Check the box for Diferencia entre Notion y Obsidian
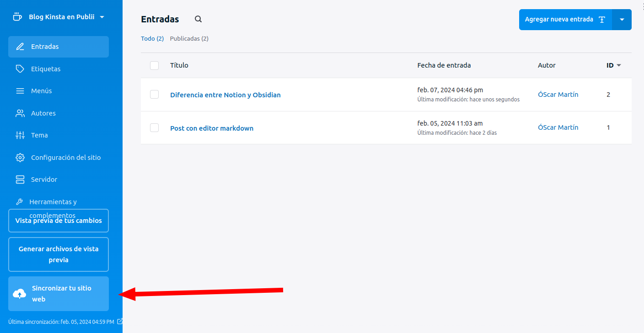Image resolution: width=644 pixels, height=333 pixels. tap(155, 95)
